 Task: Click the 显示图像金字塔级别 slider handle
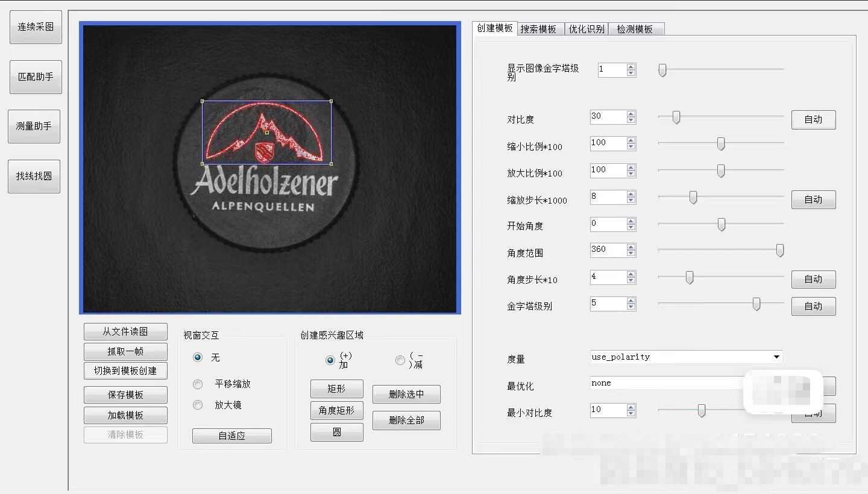point(662,70)
